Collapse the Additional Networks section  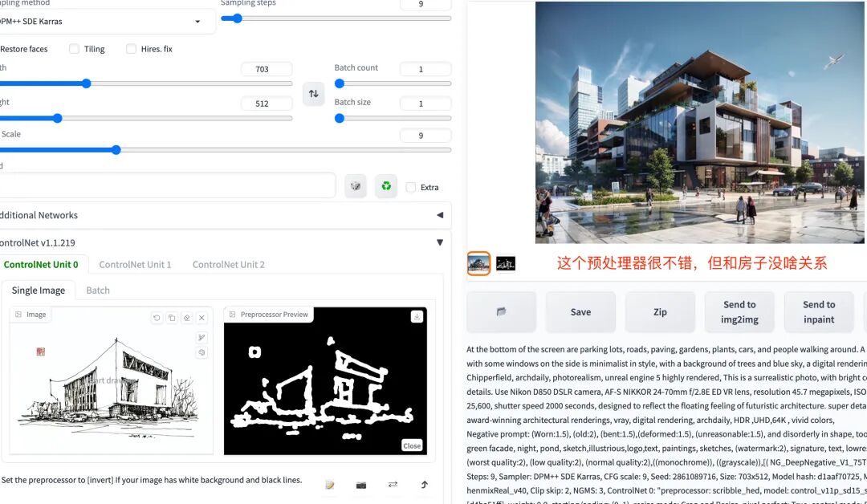point(439,215)
